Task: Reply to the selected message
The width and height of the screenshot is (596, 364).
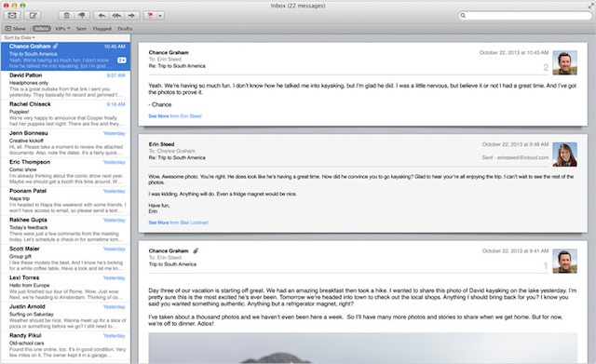Action: [102, 16]
